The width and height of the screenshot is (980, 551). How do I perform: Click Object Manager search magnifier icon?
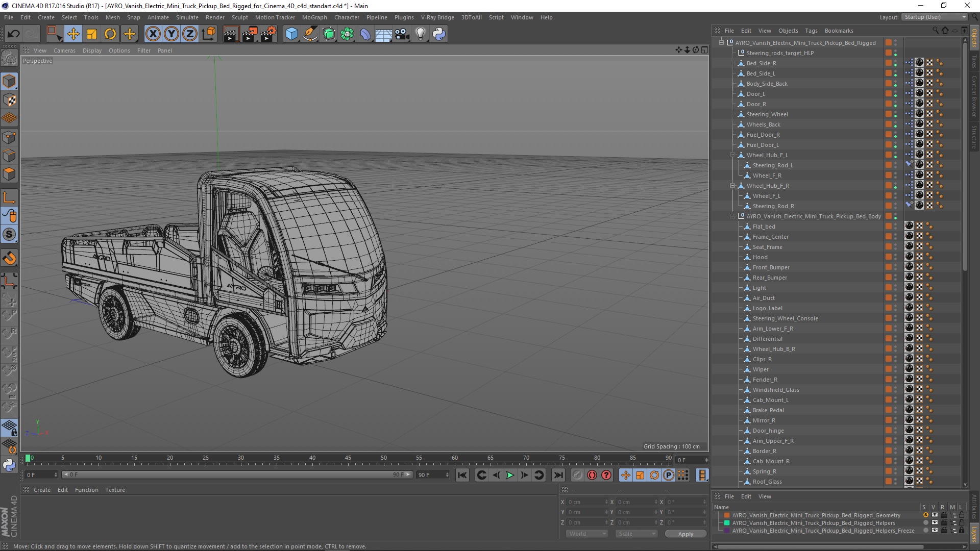pyautogui.click(x=936, y=31)
